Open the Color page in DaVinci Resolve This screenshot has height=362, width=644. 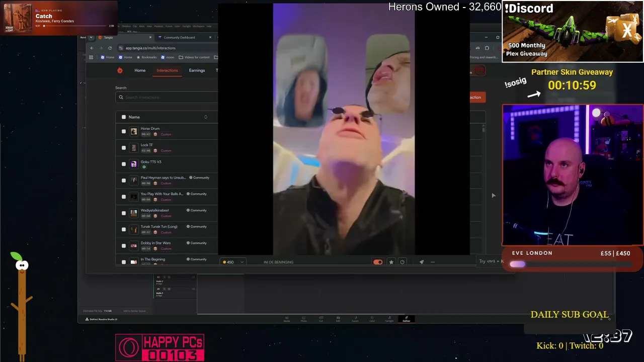[x=372, y=319]
